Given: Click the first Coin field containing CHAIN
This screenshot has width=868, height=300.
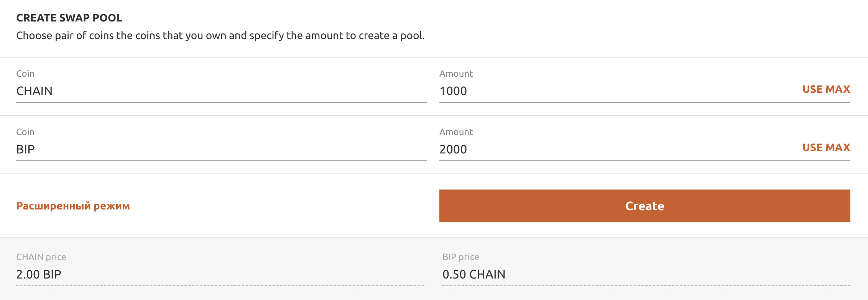Looking at the screenshot, I should coord(221,91).
